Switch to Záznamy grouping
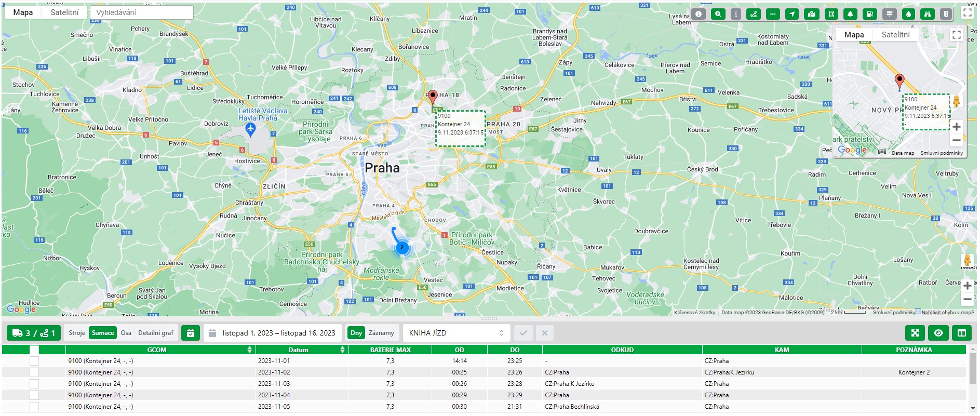Image resolution: width=980 pixels, height=416 pixels. tap(381, 333)
